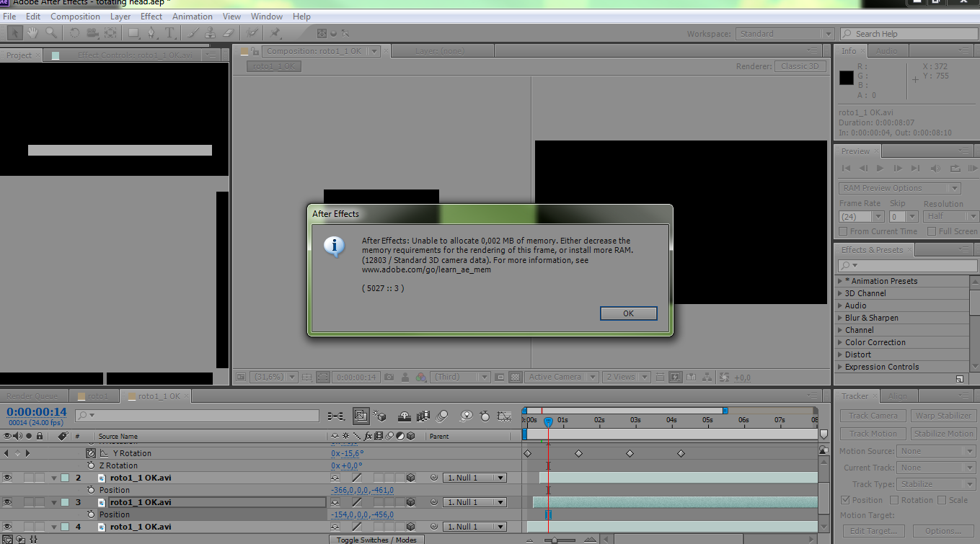The image size is (980, 544).
Task: Click the Search Help input field
Action: point(909,34)
